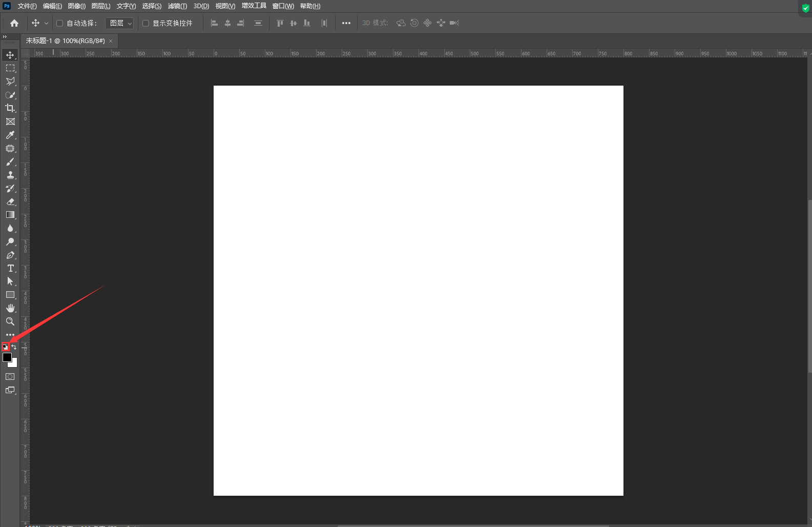The width and height of the screenshot is (812, 527).
Task: Select the Eyedropper tool
Action: [10, 135]
